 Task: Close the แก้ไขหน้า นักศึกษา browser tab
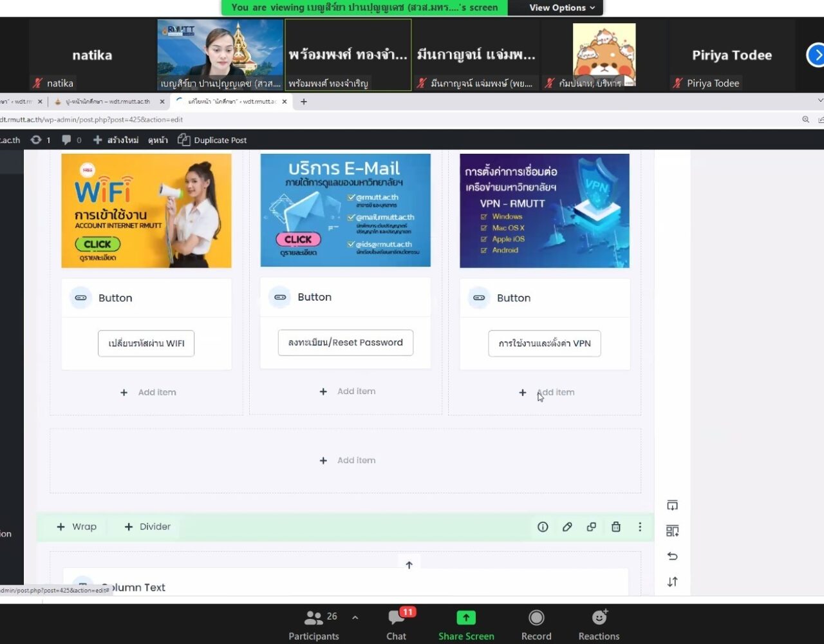click(285, 102)
